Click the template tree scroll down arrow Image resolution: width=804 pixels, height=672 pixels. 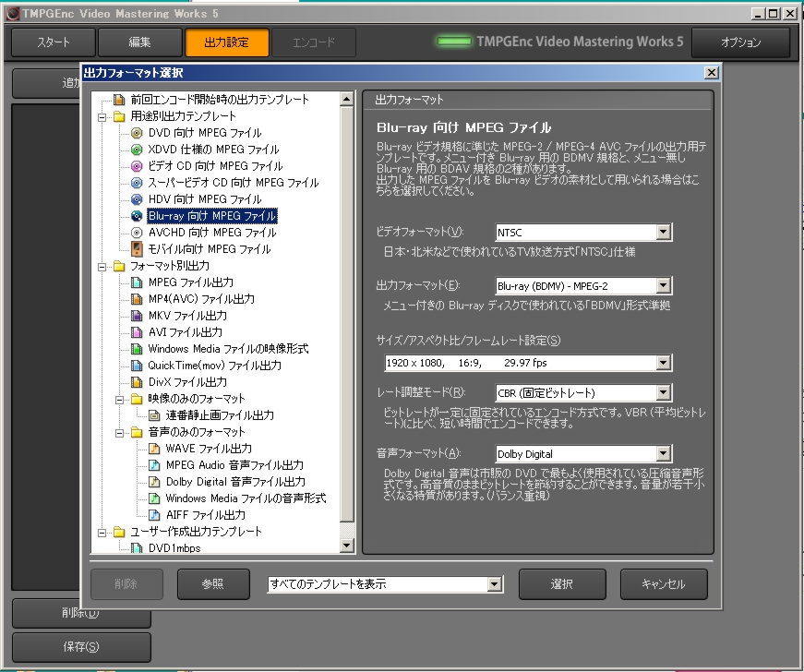[347, 546]
